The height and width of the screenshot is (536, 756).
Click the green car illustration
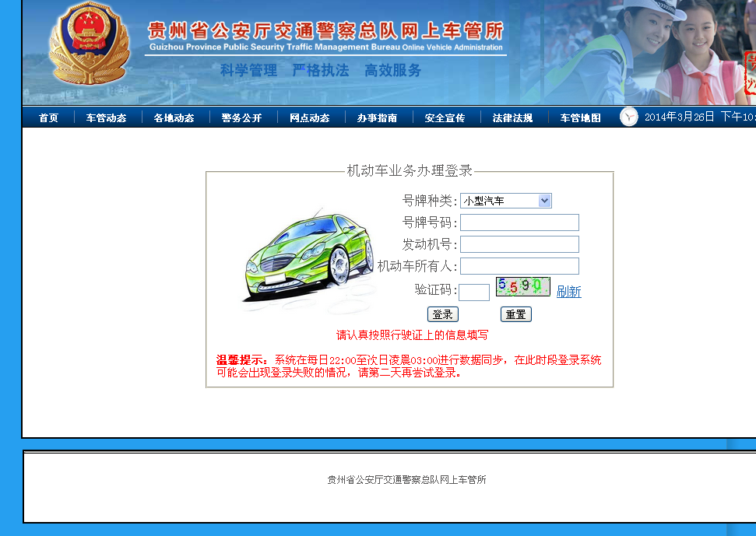pyautogui.click(x=306, y=258)
